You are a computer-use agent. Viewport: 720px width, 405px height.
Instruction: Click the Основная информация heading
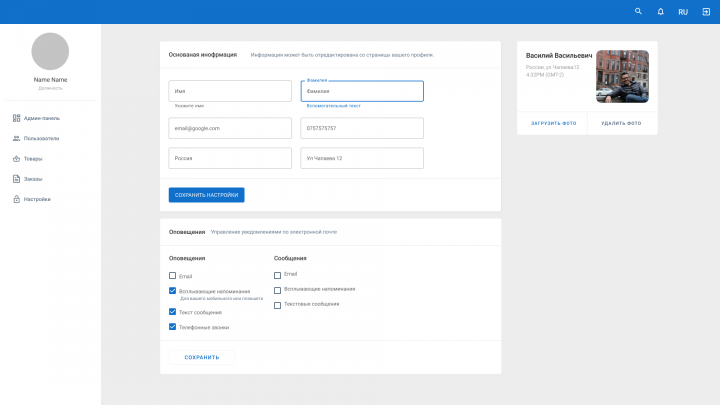pyautogui.click(x=202, y=55)
